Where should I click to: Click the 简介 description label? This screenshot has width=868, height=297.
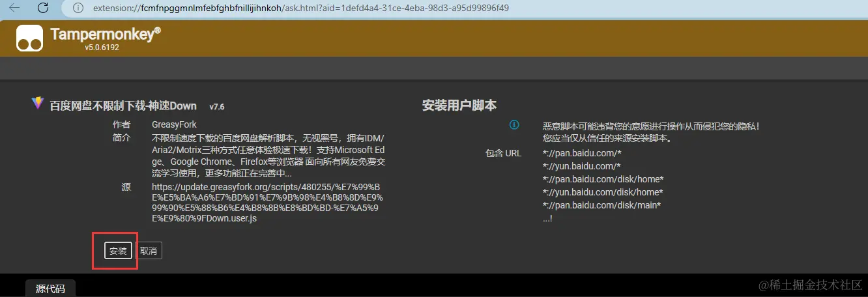tap(121, 138)
